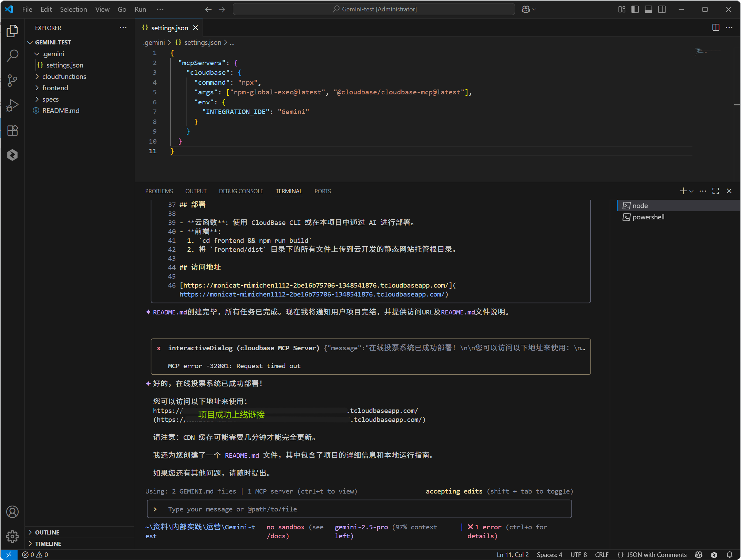Screen dimensions: 741x560
Task: Open the Extensions view
Action: tap(12, 130)
